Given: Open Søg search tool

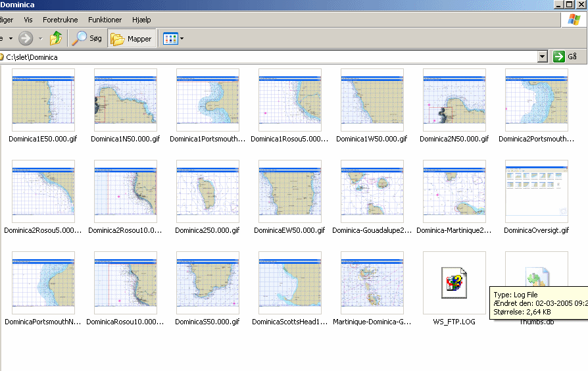Looking at the screenshot, I should [x=87, y=38].
